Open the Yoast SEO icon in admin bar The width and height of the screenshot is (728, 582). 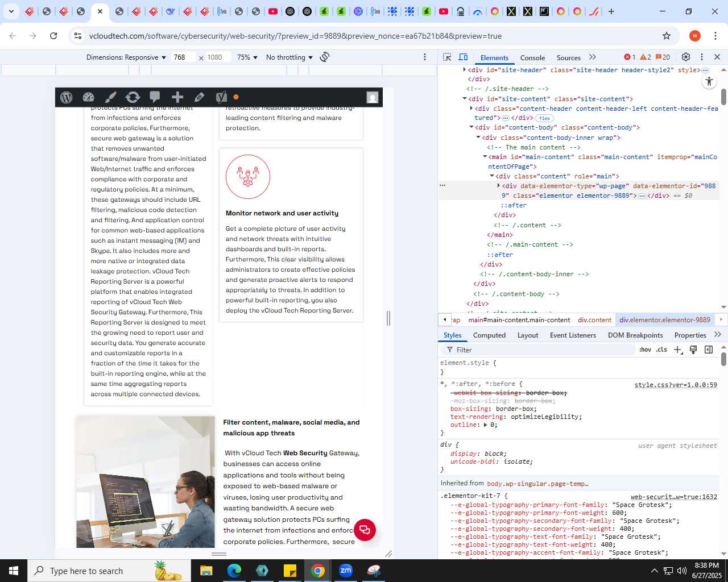(x=221, y=97)
